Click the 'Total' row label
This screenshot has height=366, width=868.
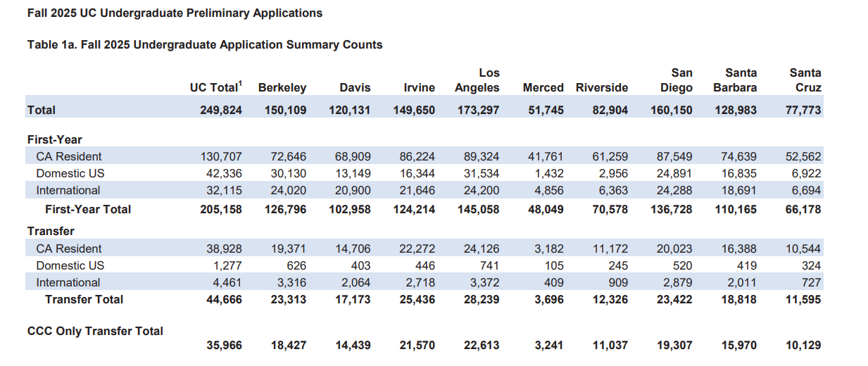(x=41, y=110)
